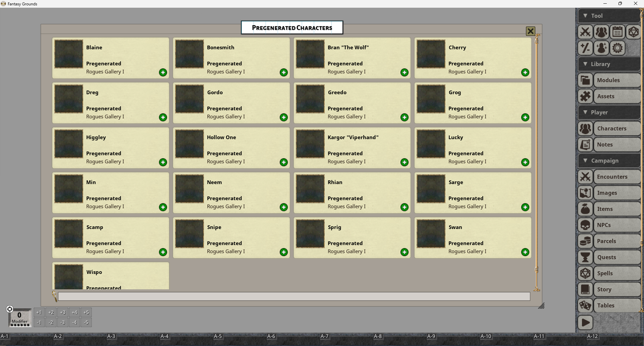Open the Effects sparkle-person tool
Image resolution: width=644 pixels, height=346 pixels.
point(601,48)
